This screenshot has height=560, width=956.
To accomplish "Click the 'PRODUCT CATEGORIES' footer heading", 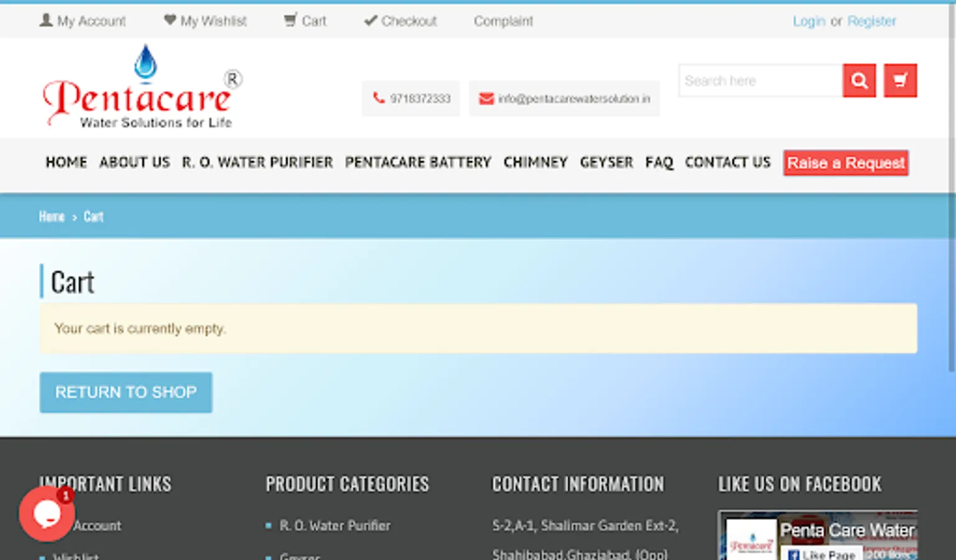I will (347, 484).
